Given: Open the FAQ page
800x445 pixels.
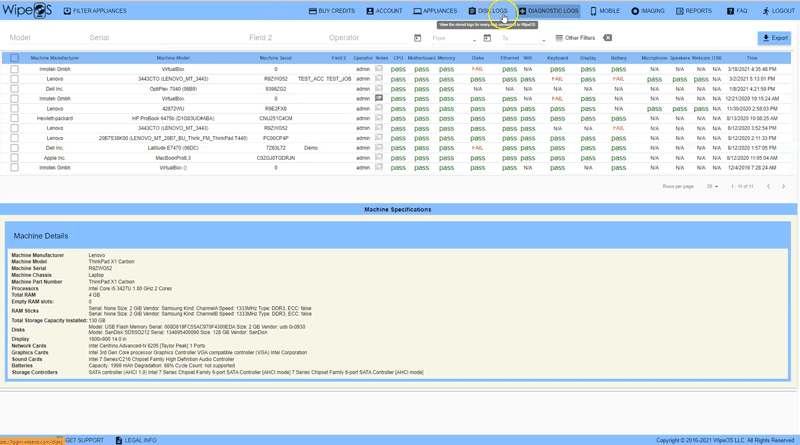Looking at the screenshot, I should [737, 11].
